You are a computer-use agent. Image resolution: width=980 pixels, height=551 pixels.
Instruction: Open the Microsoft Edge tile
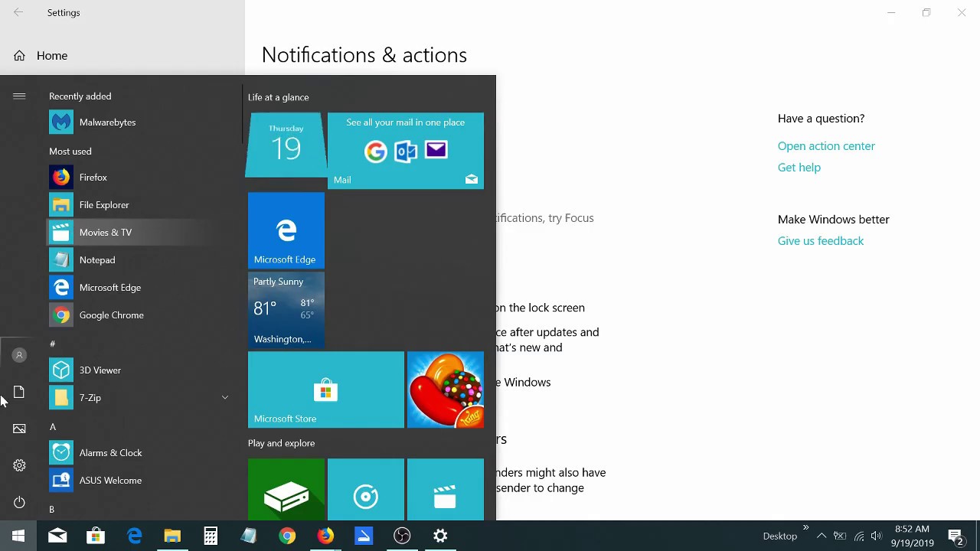(286, 230)
